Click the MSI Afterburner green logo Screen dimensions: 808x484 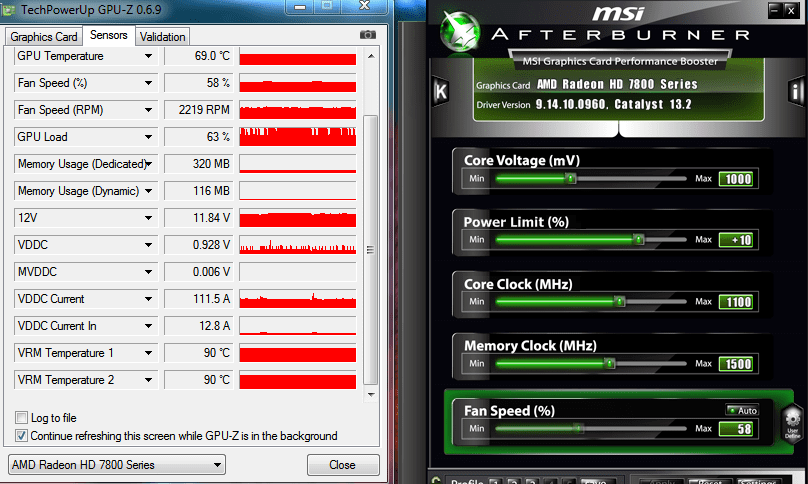pyautogui.click(x=461, y=32)
